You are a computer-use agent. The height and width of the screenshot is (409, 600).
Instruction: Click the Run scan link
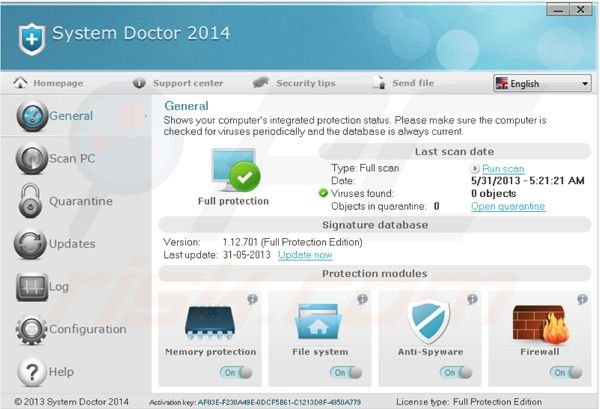(x=503, y=168)
